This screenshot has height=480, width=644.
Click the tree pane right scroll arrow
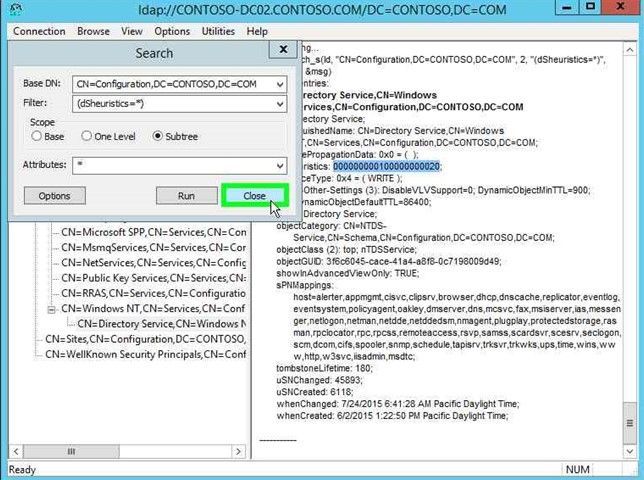[x=239, y=452]
